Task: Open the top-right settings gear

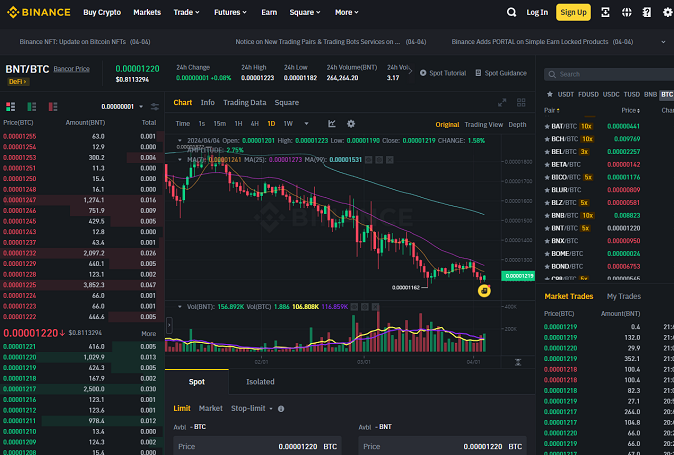Action: pos(668,12)
